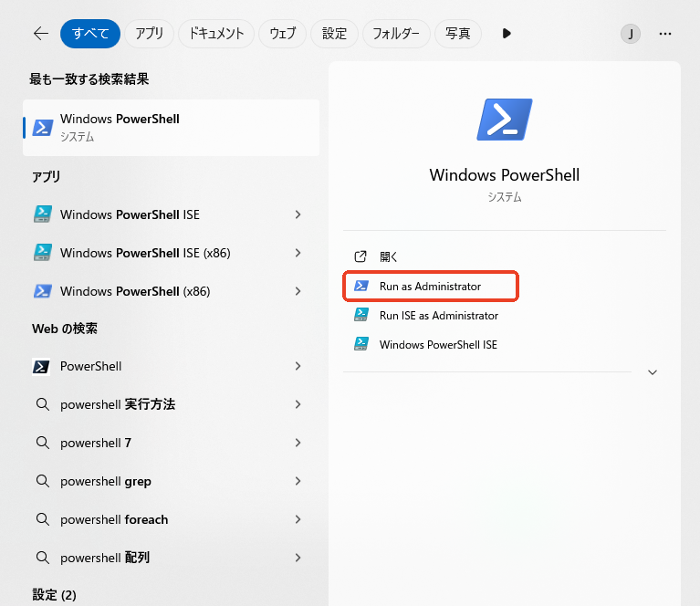Open the three-dot options menu
The height and width of the screenshot is (606, 700).
[x=665, y=34]
